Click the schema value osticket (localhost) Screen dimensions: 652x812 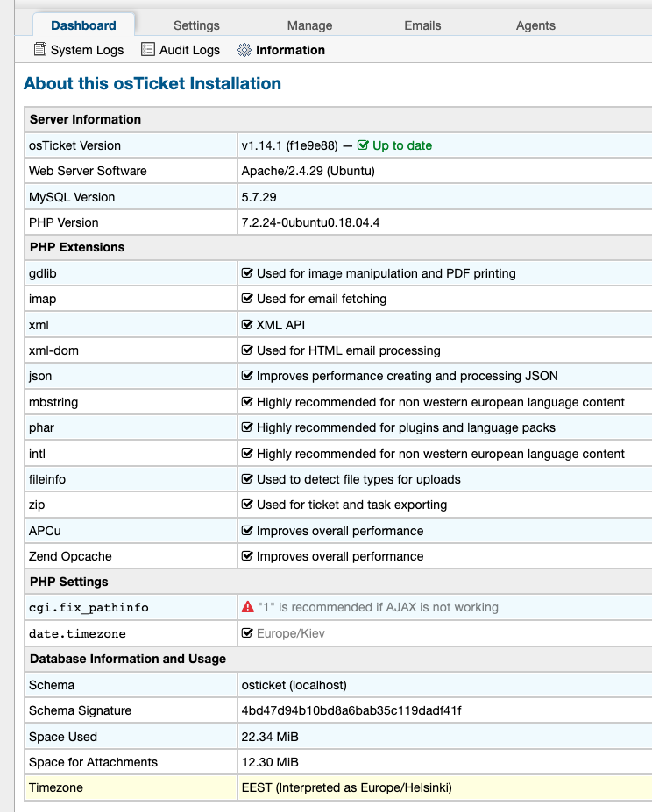coord(294,685)
